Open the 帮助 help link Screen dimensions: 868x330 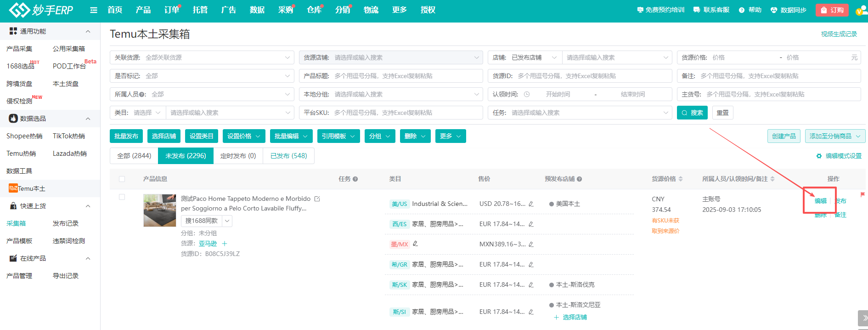750,10
